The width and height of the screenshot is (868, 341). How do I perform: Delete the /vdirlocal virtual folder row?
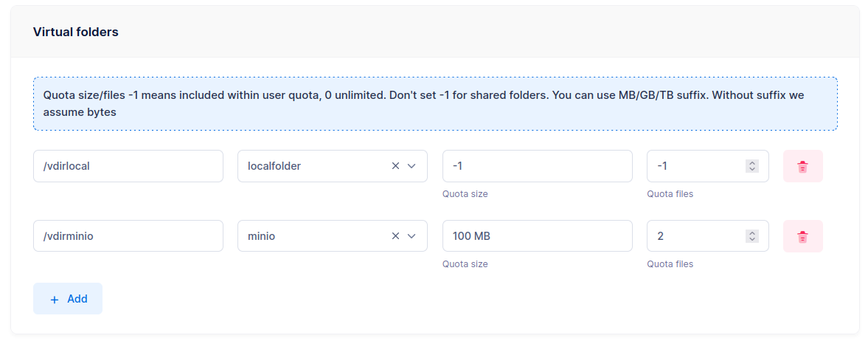[x=802, y=167]
